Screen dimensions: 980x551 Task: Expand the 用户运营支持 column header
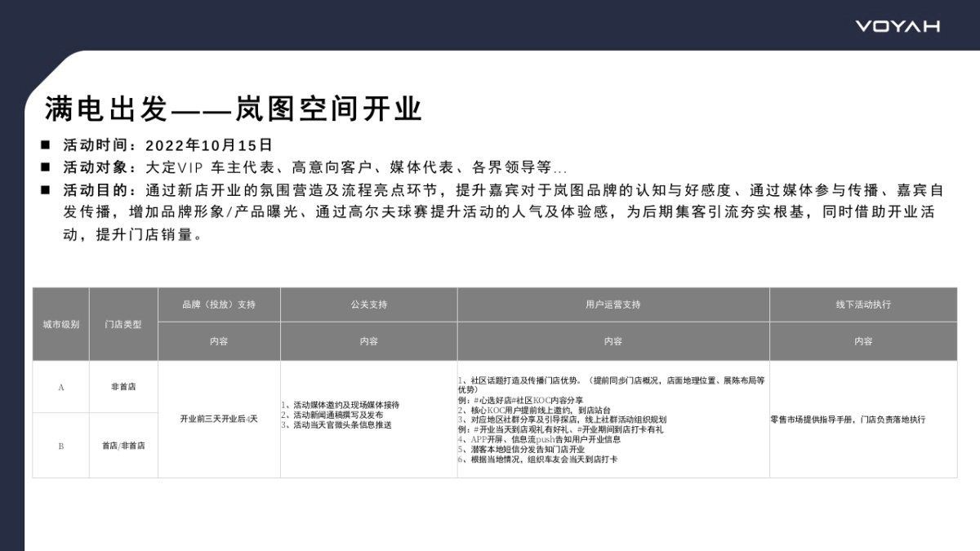[612, 304]
